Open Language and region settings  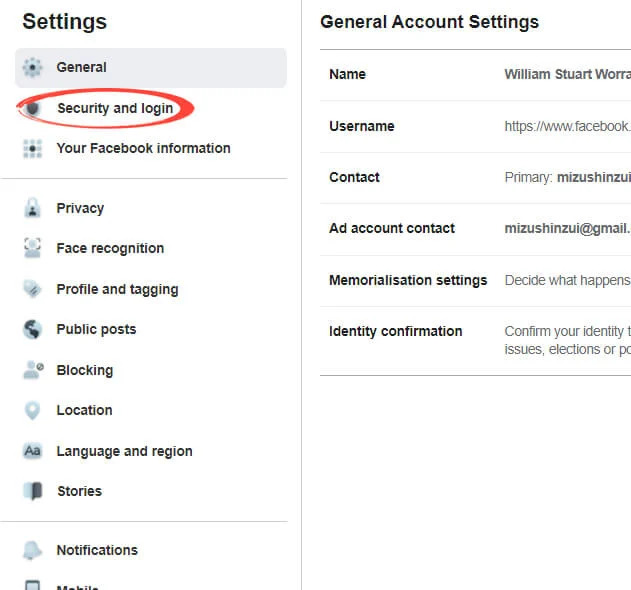pos(124,452)
